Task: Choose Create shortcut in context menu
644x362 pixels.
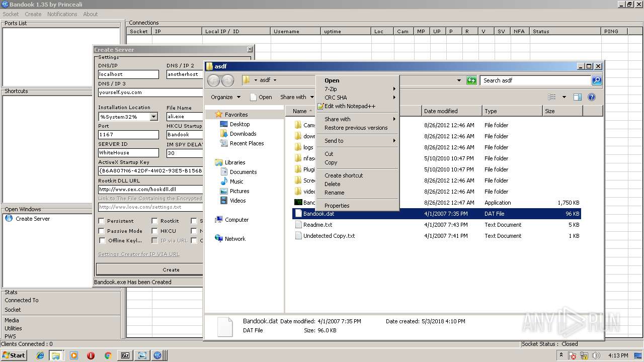Action: click(x=357, y=175)
